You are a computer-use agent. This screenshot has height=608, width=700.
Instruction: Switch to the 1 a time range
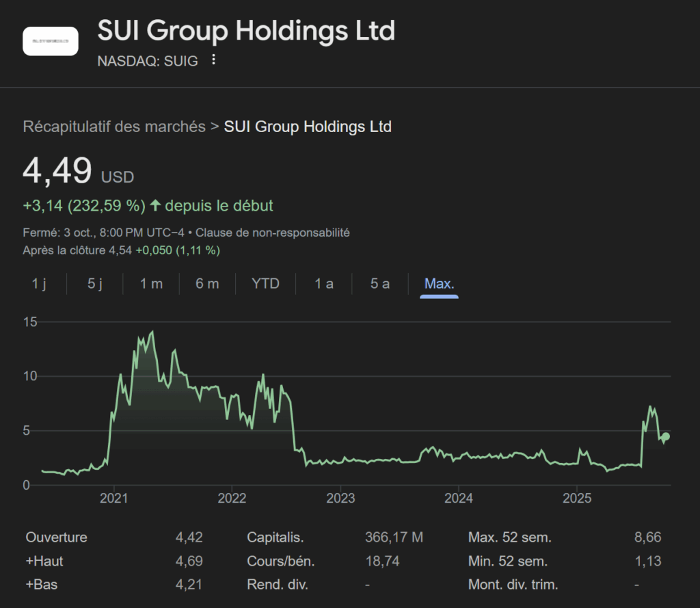[x=324, y=283]
